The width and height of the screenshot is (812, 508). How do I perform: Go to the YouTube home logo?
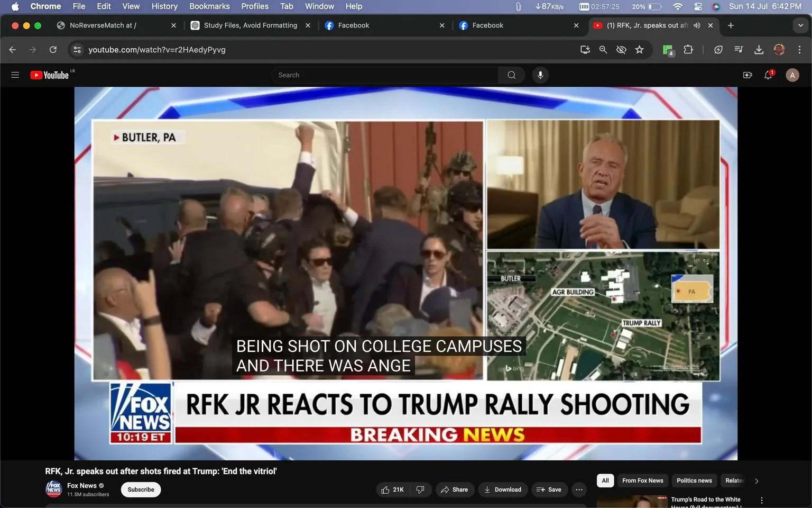coord(50,75)
